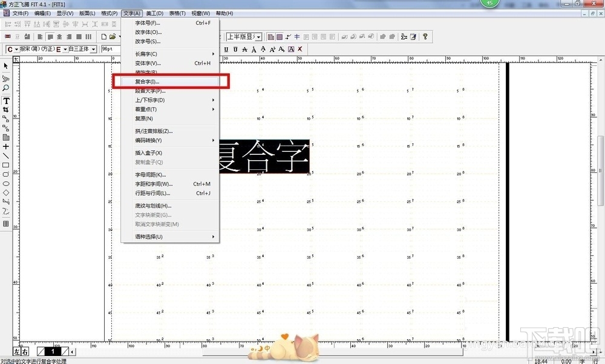
Task: Apply strikethrough A formatting icon
Action: [x=244, y=49]
